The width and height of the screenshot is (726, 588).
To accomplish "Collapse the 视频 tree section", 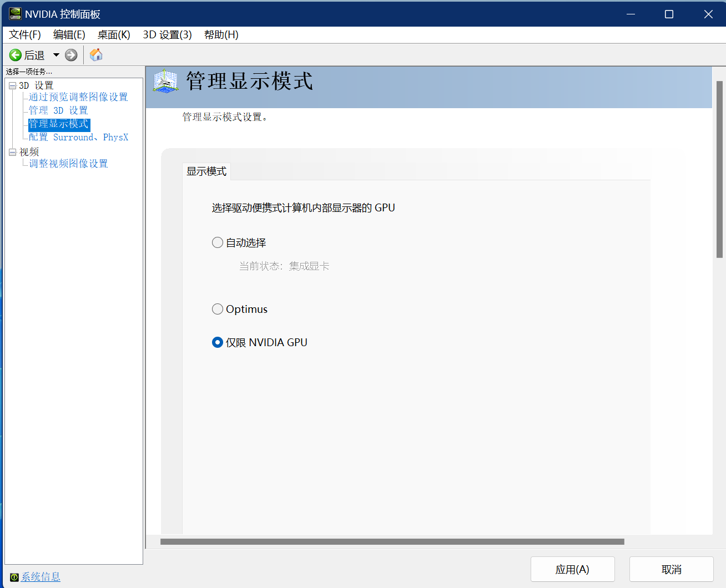I will (x=12, y=151).
